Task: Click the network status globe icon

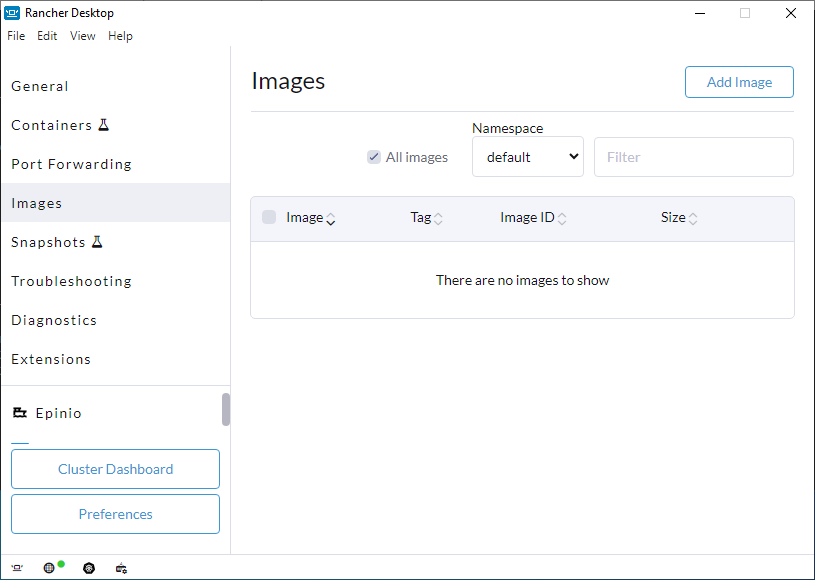Action: [x=49, y=568]
